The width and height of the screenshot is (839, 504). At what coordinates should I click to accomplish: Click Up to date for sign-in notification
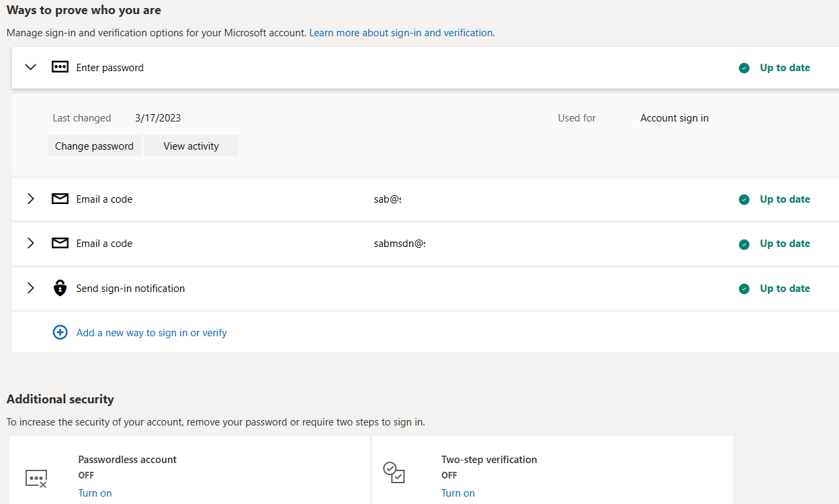pyautogui.click(x=785, y=289)
